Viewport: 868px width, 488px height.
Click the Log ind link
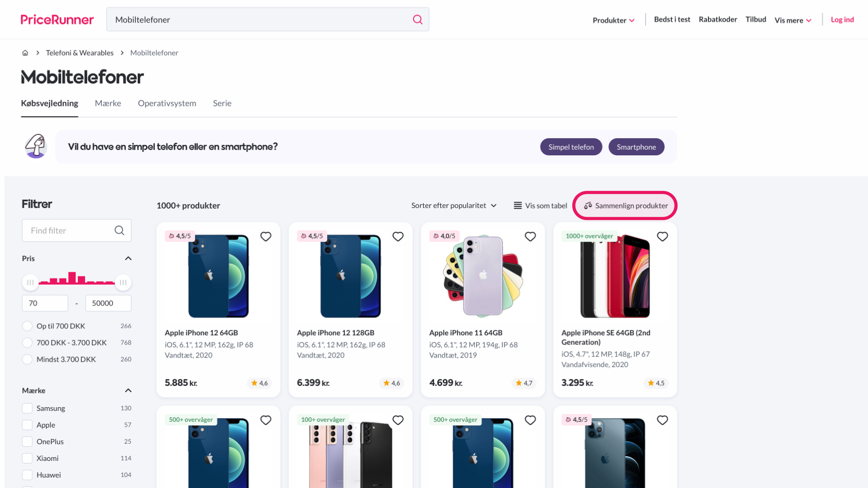point(842,20)
